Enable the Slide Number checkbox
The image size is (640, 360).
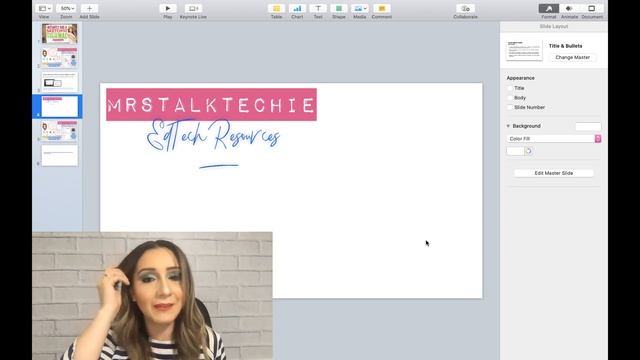(x=510, y=107)
